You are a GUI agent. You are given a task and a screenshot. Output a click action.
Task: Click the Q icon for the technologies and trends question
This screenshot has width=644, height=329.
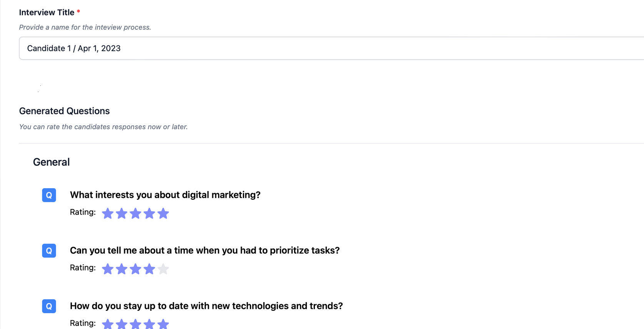tap(49, 306)
